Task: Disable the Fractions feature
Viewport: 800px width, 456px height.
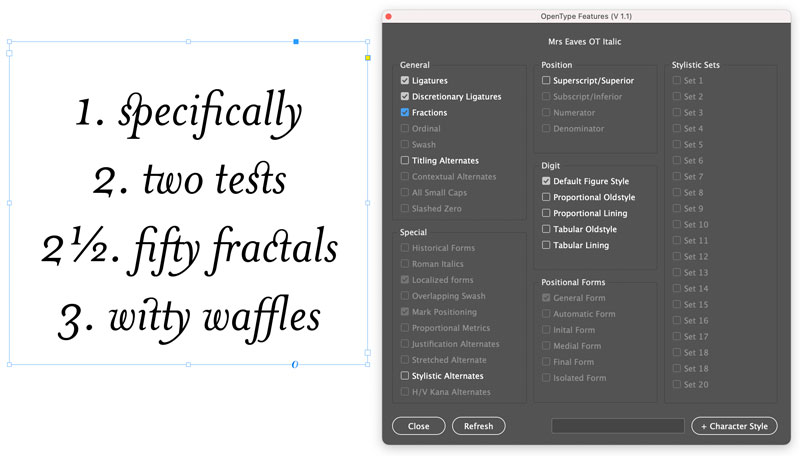Action: click(405, 112)
